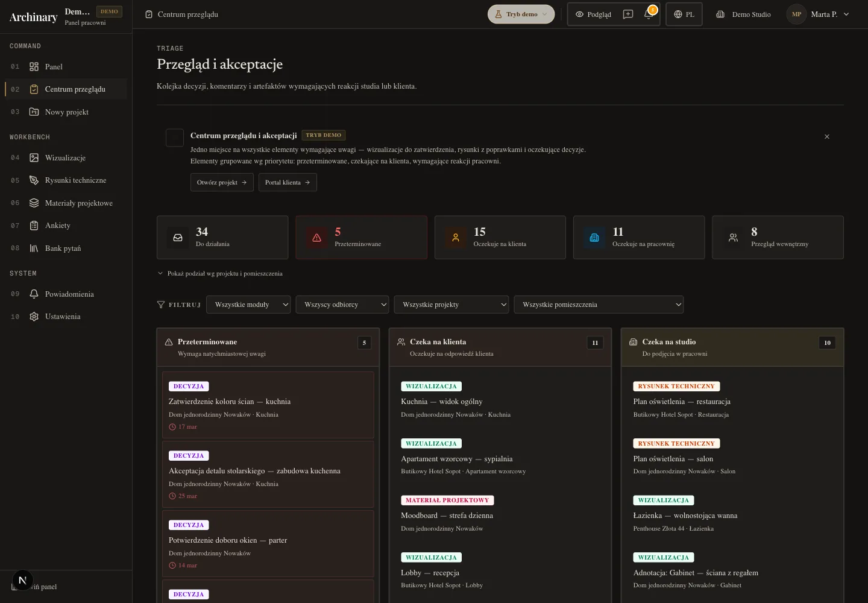Go to Wizualizacje in the sidebar

coord(66,158)
